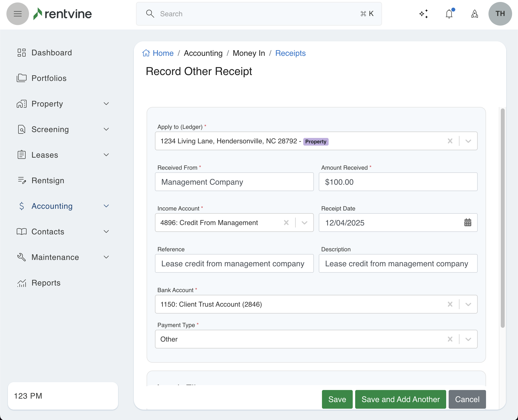Clear the Apply to Ledger selection
This screenshot has height=420, width=518.
click(450, 141)
